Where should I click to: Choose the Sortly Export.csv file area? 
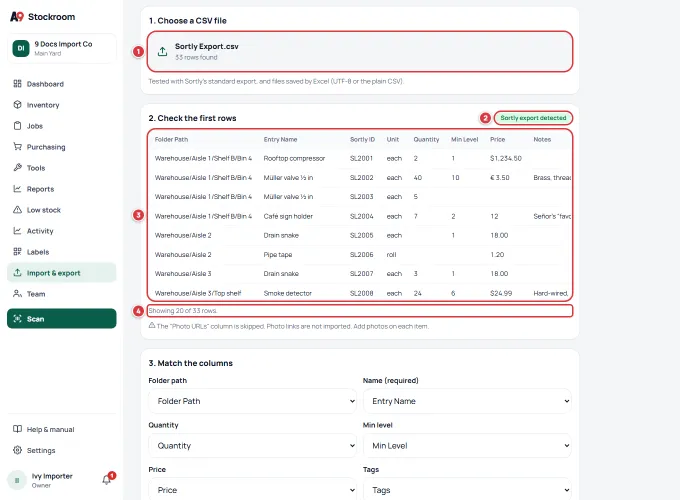pyautogui.click(x=360, y=51)
